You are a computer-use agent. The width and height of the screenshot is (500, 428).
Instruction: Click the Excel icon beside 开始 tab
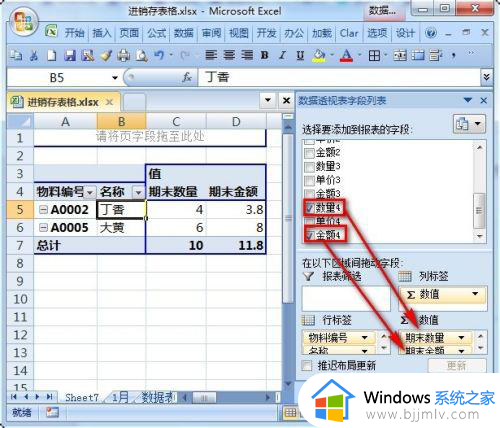pyautogui.click(x=52, y=32)
